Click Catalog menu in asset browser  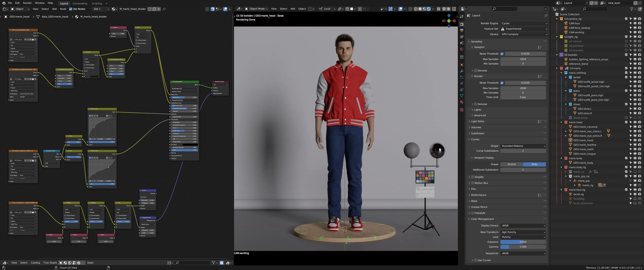36,263
